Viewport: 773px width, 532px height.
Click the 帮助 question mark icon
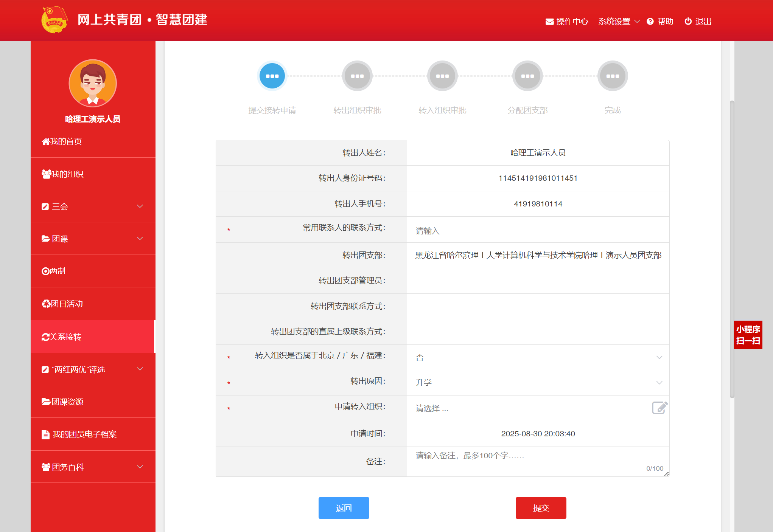tap(650, 22)
